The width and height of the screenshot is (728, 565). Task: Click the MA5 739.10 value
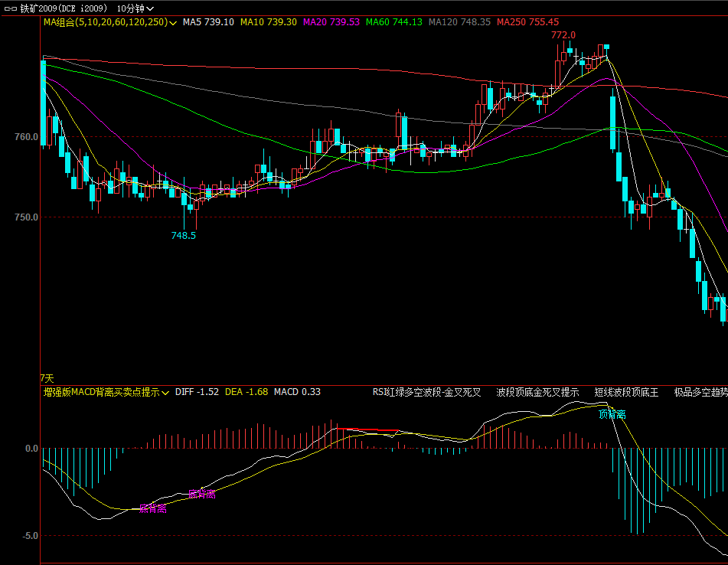[208, 22]
